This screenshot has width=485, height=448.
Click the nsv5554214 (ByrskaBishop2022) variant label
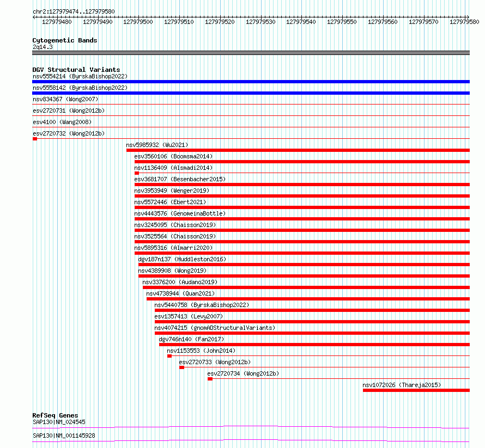80,76
